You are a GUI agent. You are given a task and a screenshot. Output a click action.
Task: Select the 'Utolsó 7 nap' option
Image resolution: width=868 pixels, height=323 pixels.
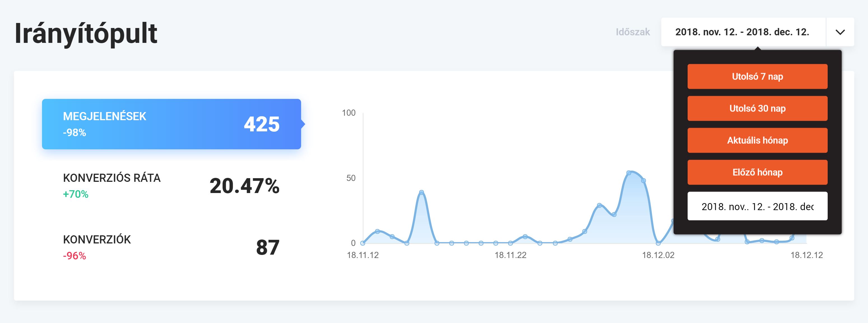click(x=757, y=76)
